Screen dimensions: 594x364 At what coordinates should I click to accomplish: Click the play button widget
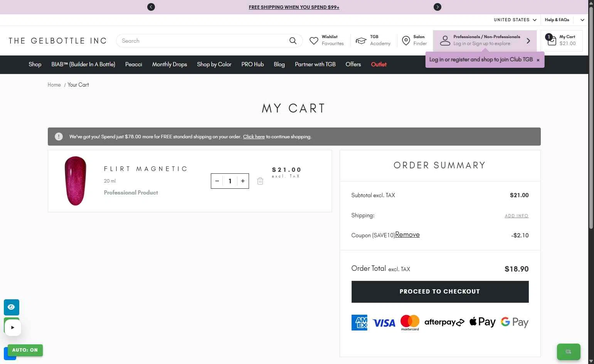pyautogui.click(x=12, y=327)
